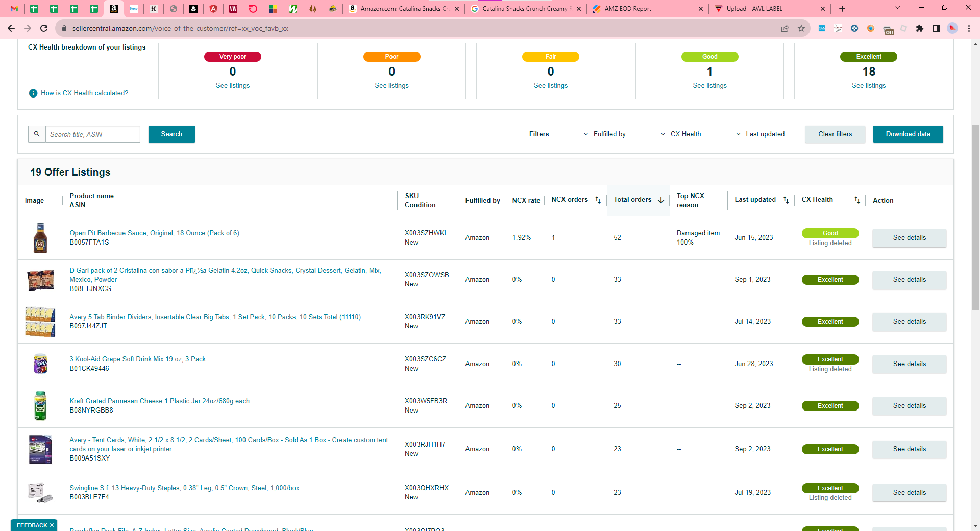Open the AngularJS pinned tab
Image resolution: width=980 pixels, height=531 pixels.
point(213,9)
